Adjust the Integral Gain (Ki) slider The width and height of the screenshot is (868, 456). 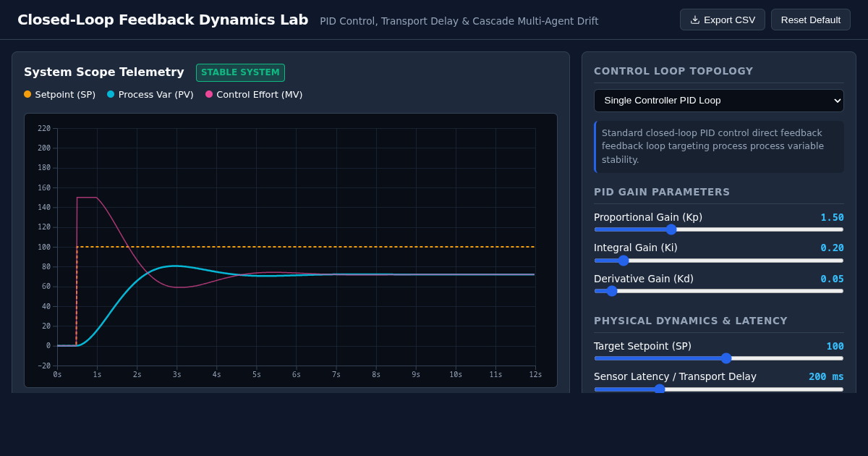tap(719, 261)
